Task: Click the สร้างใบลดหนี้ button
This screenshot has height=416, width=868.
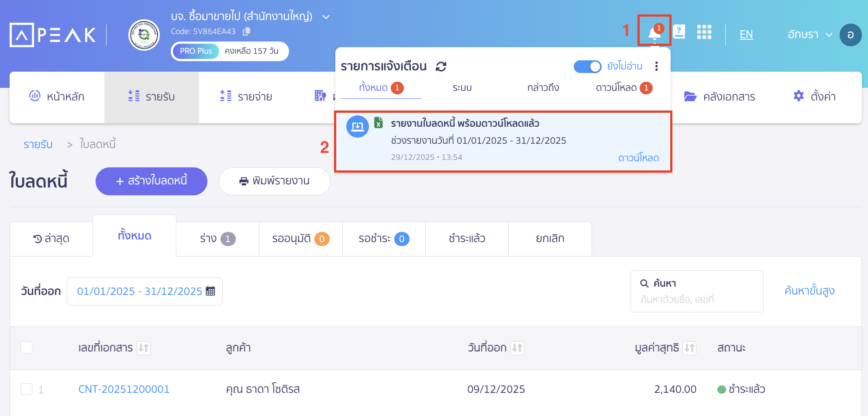Action: (x=151, y=181)
